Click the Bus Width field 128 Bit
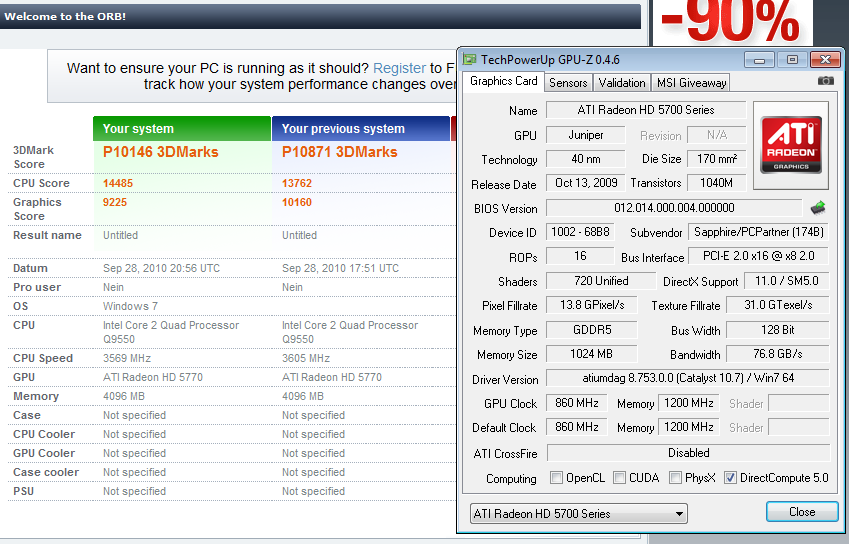The image size is (849, 544). point(778,330)
